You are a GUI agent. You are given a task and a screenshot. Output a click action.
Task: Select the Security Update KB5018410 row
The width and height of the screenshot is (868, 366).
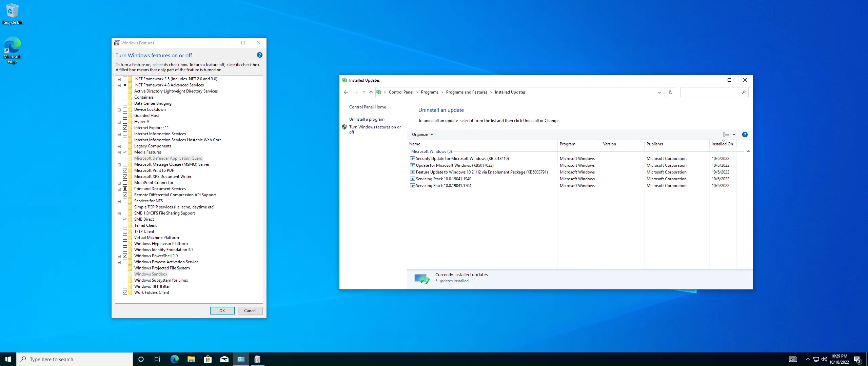(462, 159)
